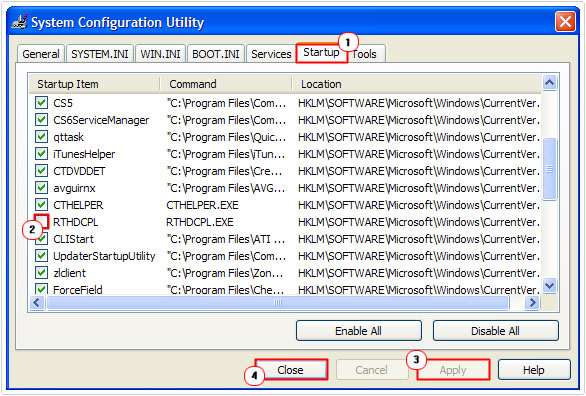The width and height of the screenshot is (586, 396).
Task: Disable iTunesHelper startup checkbox
Action: pyautogui.click(x=41, y=154)
